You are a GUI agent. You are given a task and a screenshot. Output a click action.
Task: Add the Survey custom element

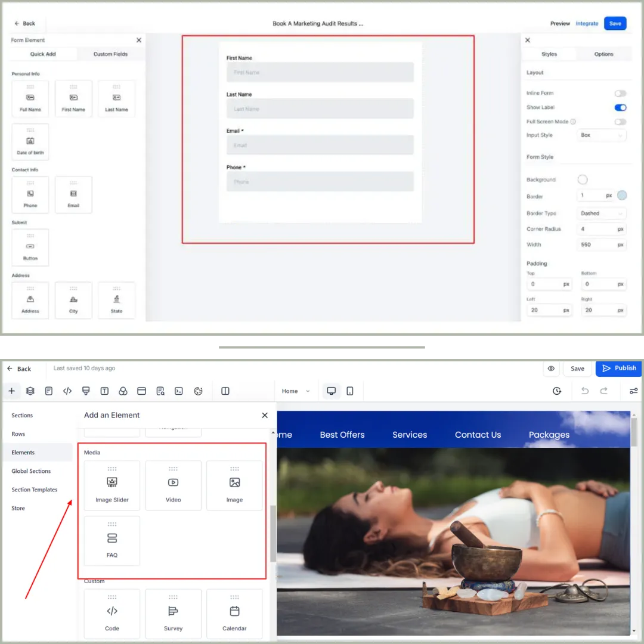coord(174,614)
